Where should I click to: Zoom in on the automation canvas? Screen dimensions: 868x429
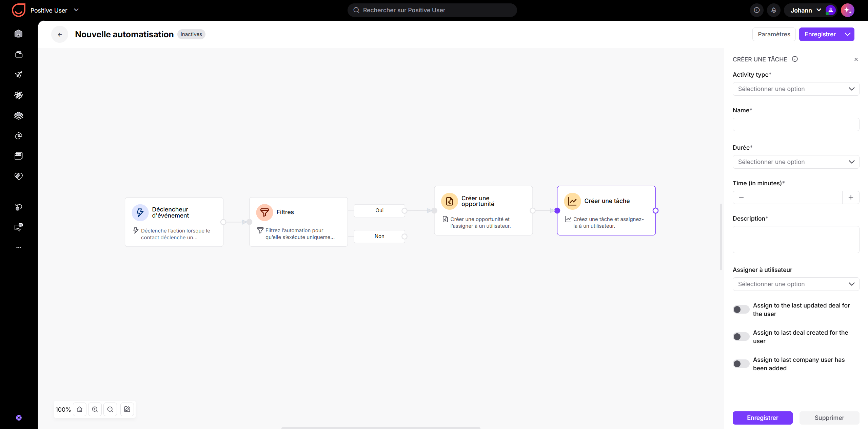(95, 409)
